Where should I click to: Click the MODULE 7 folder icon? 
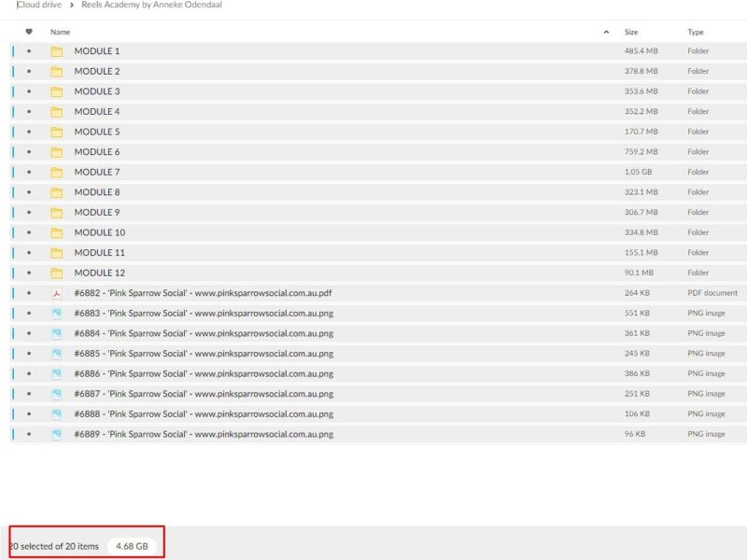pyautogui.click(x=57, y=173)
